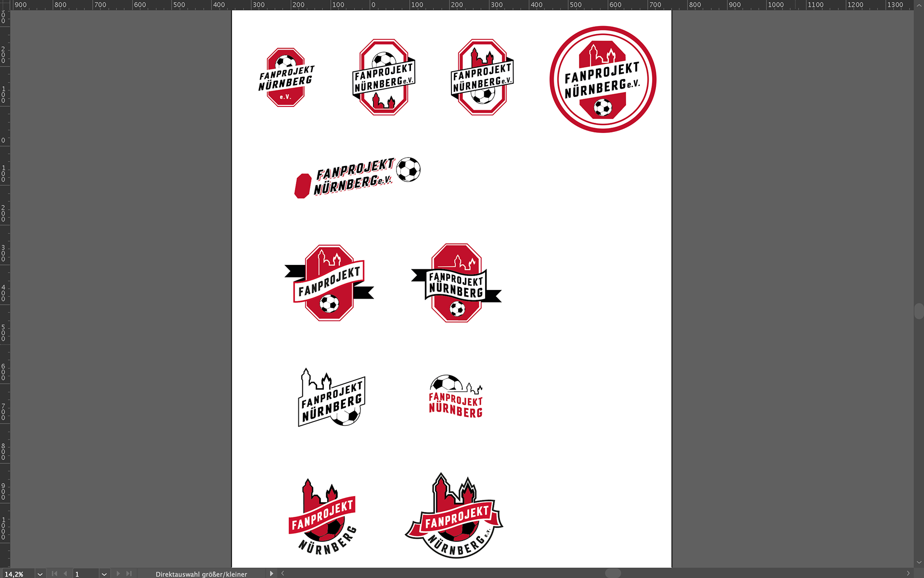Go to next artboard arrow
This screenshot has width=924, height=578.
click(118, 574)
